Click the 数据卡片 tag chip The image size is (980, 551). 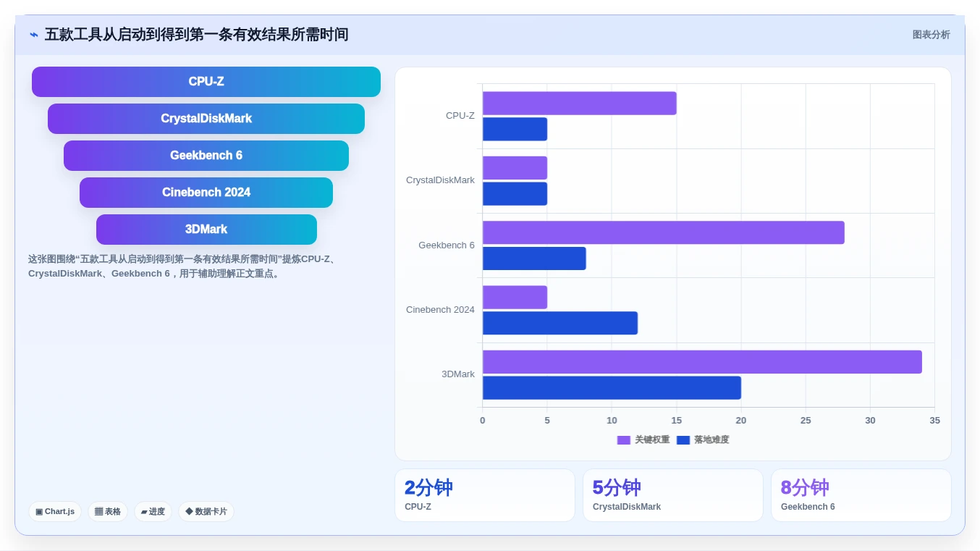click(206, 511)
